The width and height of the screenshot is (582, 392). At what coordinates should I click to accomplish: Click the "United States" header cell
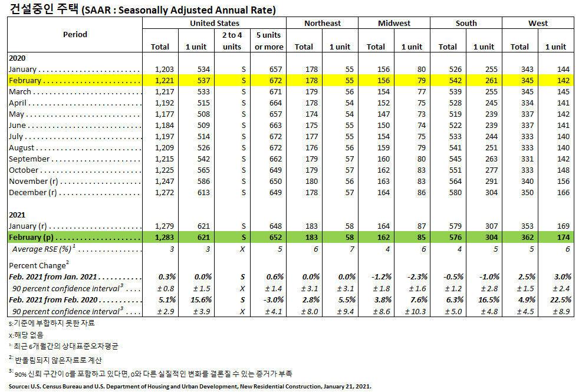(215, 23)
